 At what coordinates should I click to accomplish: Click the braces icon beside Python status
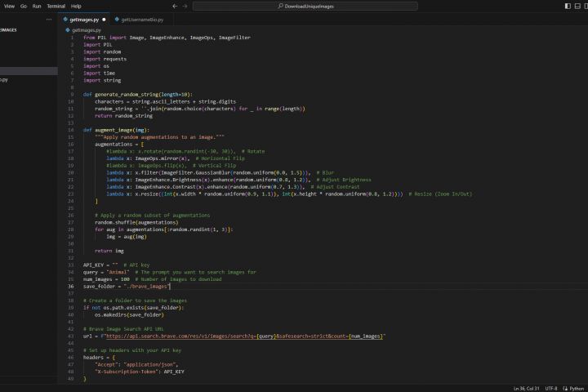tap(565, 389)
